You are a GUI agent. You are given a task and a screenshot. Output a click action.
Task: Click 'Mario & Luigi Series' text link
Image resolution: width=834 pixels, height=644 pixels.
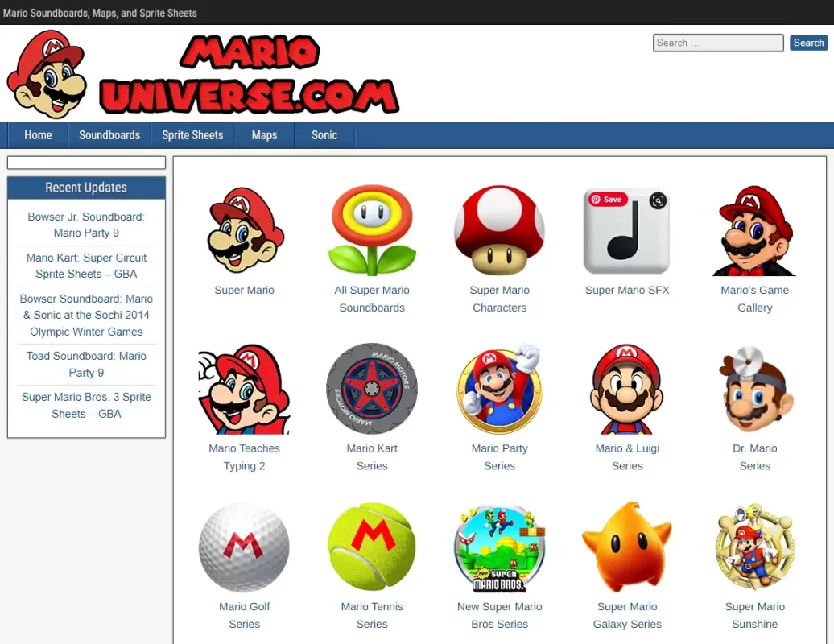pyautogui.click(x=627, y=456)
